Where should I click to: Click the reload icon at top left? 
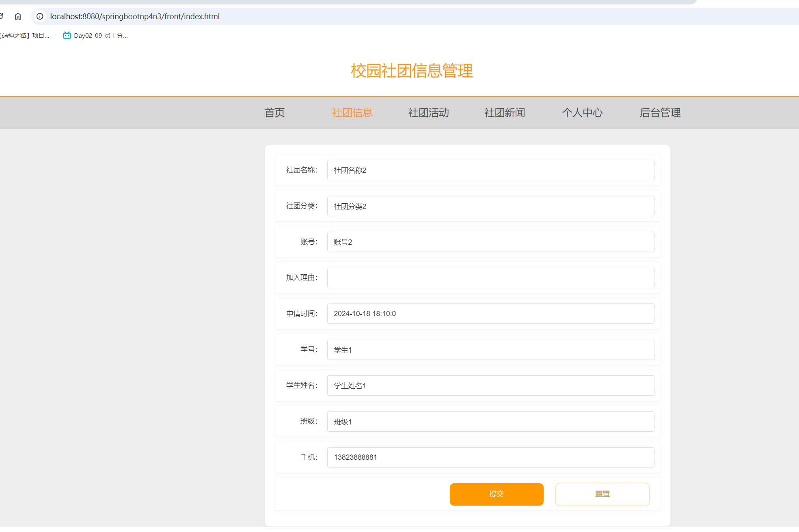[x=2, y=16]
